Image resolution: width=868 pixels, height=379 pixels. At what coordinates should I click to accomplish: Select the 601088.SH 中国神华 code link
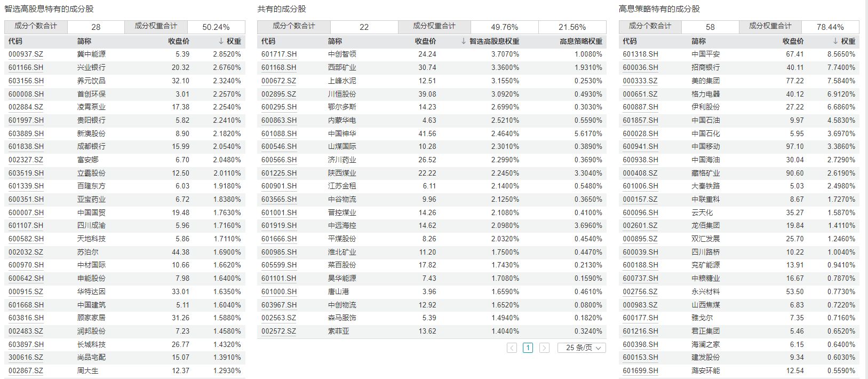pos(278,134)
